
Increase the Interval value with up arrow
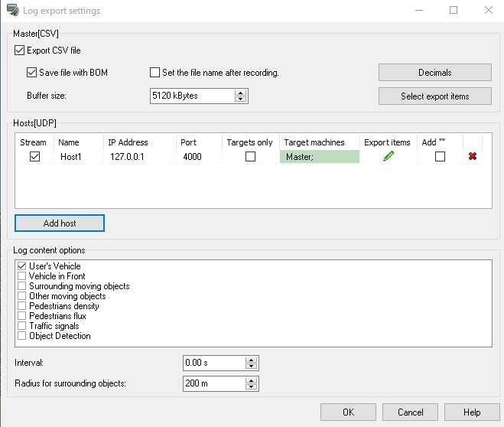pos(251,360)
